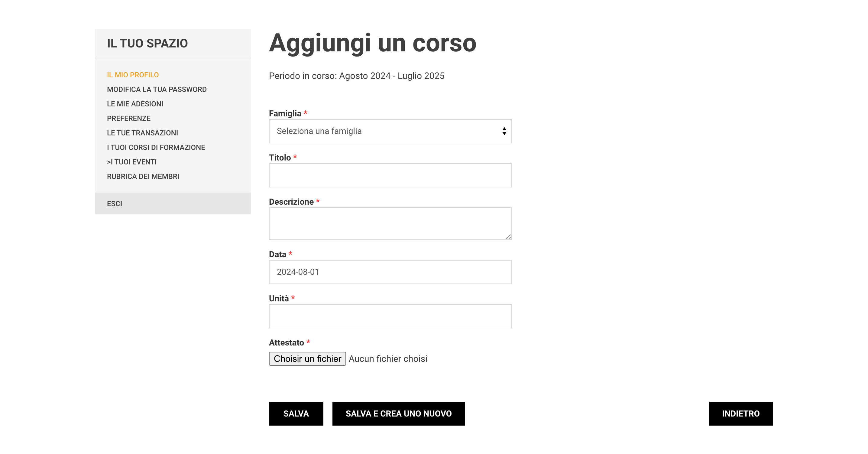Click the Unità input field

pyautogui.click(x=390, y=316)
